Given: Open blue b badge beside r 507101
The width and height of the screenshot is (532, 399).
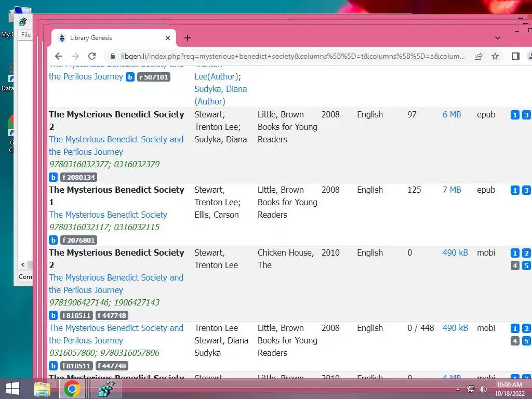Looking at the screenshot, I should click(x=130, y=77).
